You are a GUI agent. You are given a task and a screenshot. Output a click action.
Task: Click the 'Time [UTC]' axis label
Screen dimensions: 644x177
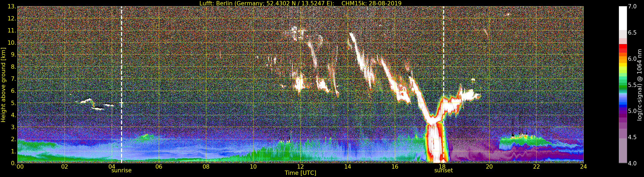coord(300,173)
